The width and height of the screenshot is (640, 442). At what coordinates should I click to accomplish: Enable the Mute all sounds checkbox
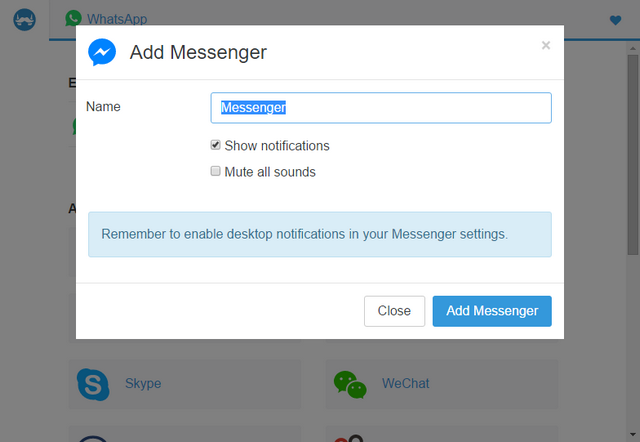[x=216, y=171]
